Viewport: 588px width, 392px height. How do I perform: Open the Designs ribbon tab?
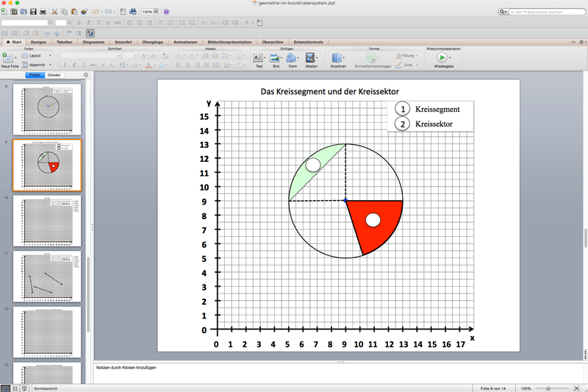[38, 42]
